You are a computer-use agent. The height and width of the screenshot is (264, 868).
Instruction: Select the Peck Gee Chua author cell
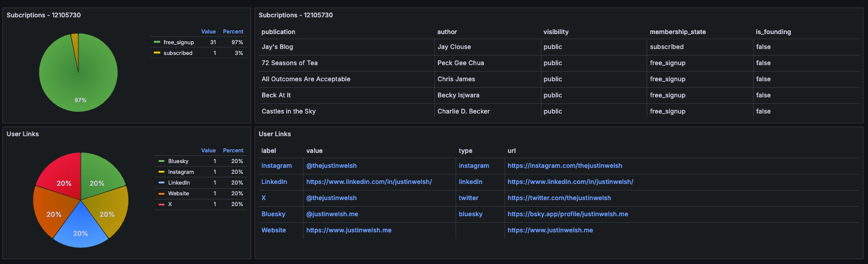[461, 63]
